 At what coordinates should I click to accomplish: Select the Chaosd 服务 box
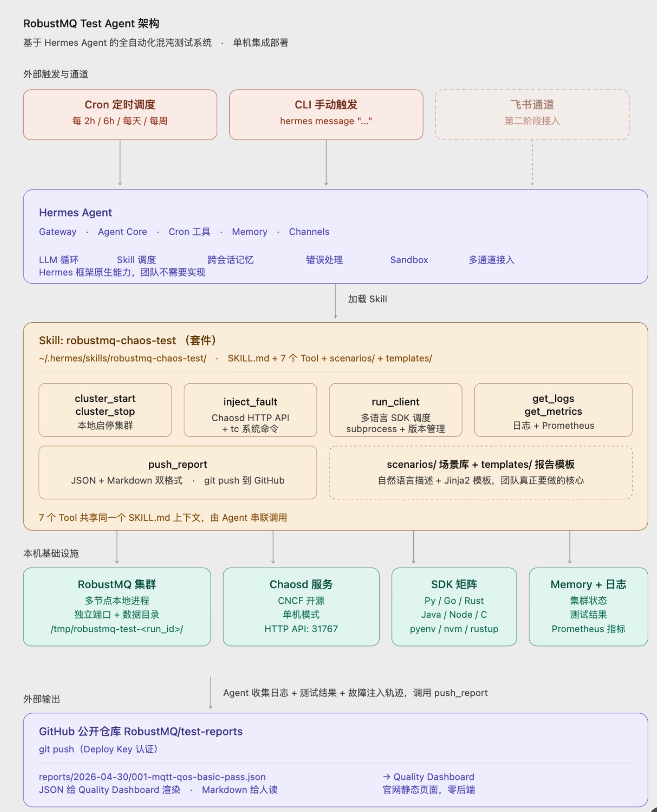[x=301, y=607]
